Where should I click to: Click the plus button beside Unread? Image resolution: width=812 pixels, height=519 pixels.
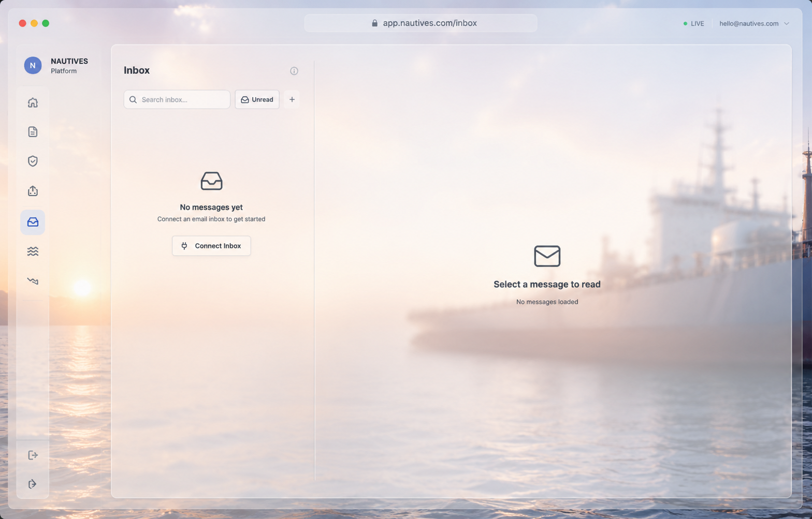coord(292,99)
